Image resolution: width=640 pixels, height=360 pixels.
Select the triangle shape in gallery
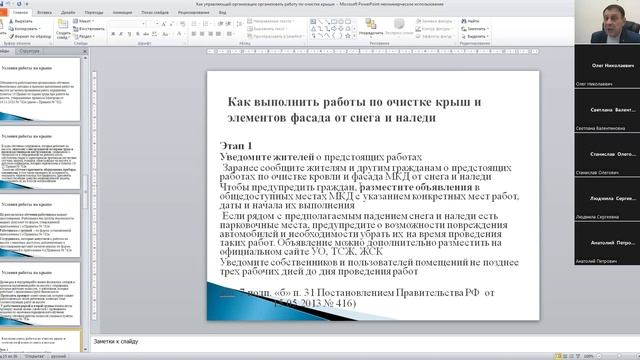tap(313, 29)
